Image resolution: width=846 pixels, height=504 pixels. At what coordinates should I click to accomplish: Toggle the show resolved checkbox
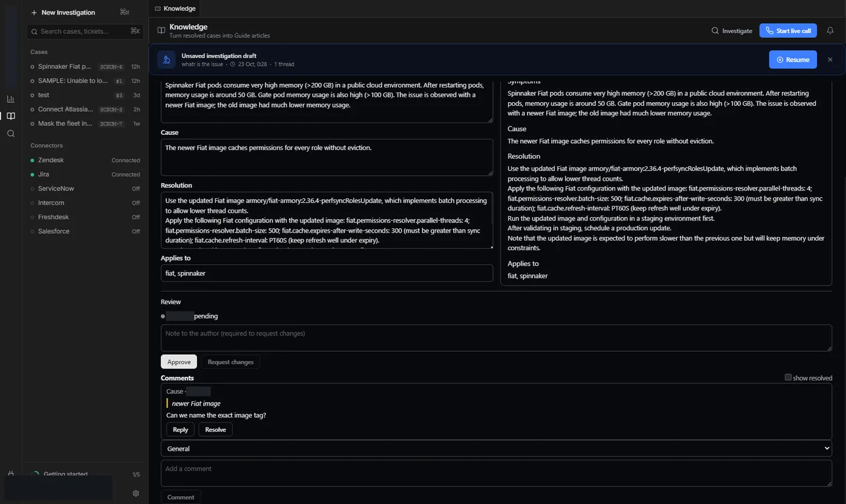[x=788, y=377]
